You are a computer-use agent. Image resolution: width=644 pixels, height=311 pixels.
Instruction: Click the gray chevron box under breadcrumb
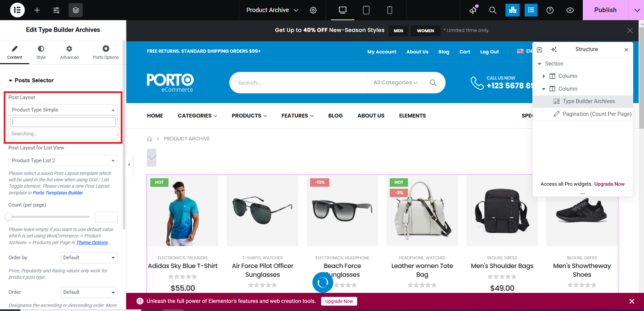(152, 158)
